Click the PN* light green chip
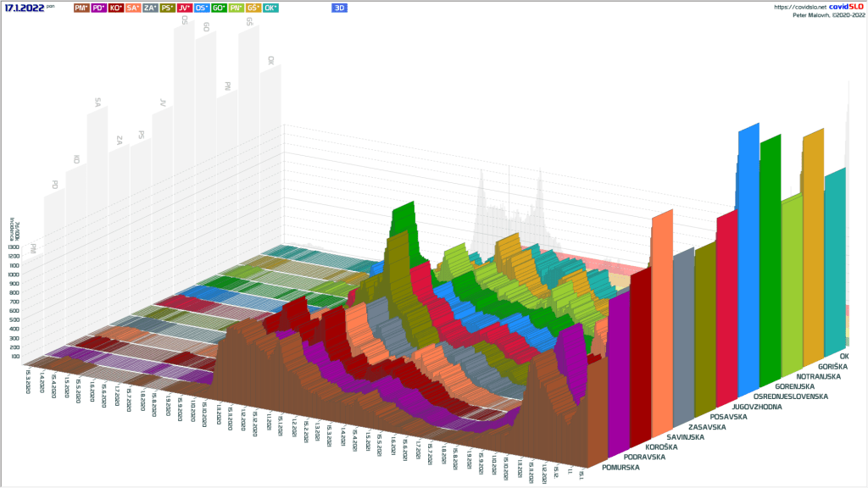 pos(236,8)
